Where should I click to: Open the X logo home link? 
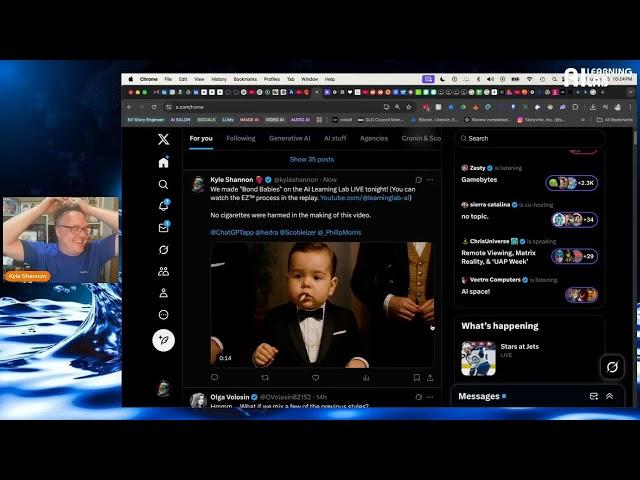(163, 139)
